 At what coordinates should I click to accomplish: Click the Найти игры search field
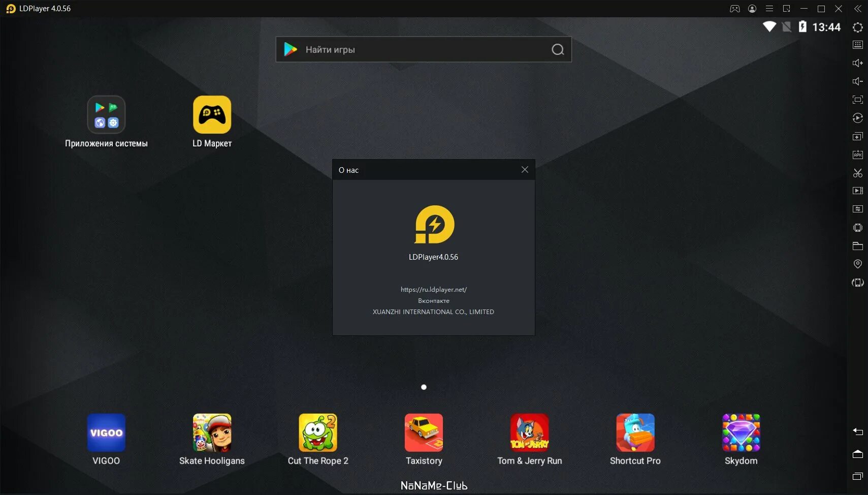(424, 49)
